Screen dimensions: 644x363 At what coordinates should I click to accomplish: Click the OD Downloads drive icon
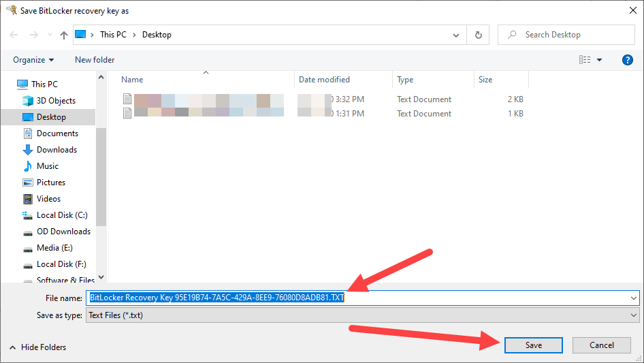28,233
